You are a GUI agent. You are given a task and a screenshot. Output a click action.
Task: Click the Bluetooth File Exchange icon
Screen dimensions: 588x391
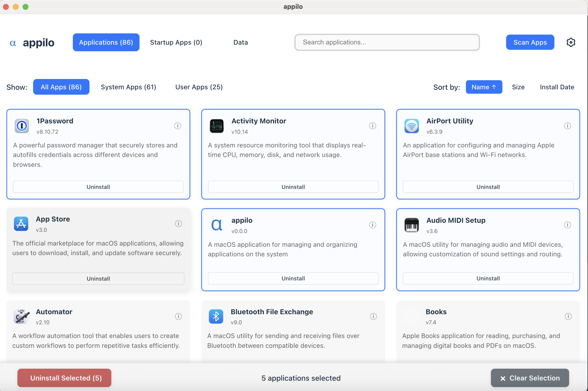click(x=216, y=316)
